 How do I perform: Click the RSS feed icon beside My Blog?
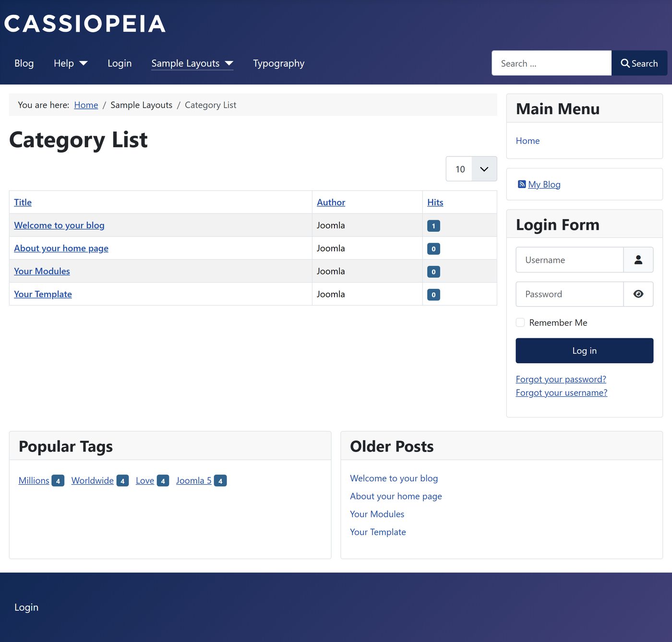pyautogui.click(x=521, y=184)
